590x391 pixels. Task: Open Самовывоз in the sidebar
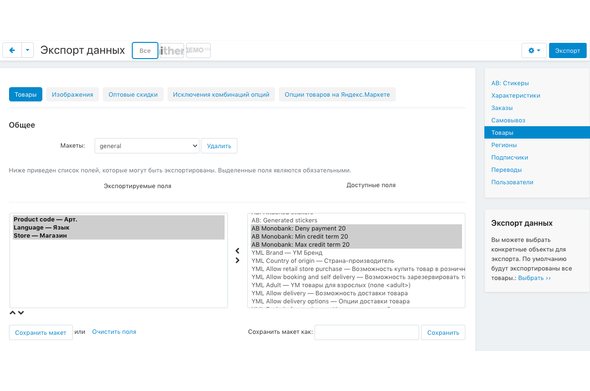508,120
